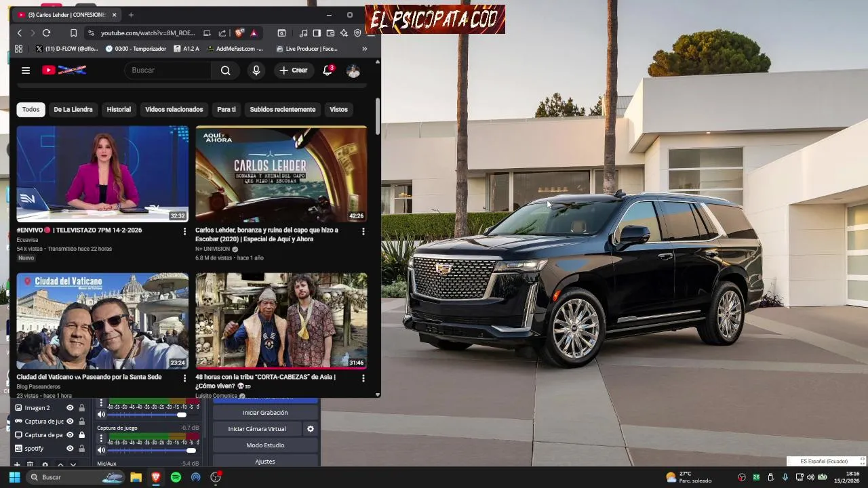This screenshot has width=868, height=488.
Task: Bookmark this page with bookmark icon
Action: click(x=73, y=33)
